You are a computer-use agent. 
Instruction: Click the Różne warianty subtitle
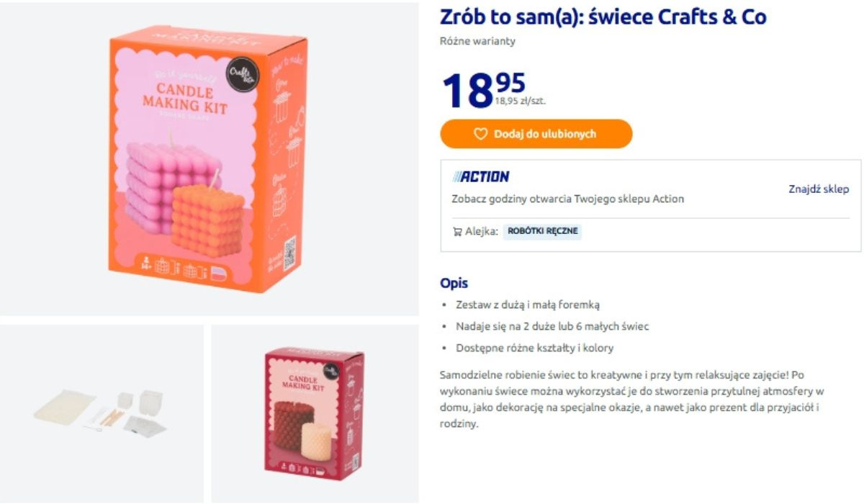tap(477, 41)
